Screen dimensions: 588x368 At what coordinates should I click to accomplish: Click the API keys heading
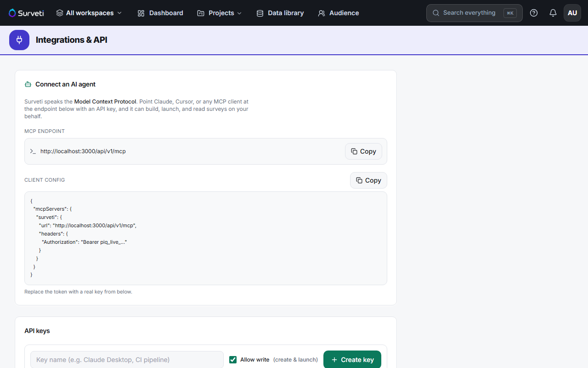click(x=37, y=331)
